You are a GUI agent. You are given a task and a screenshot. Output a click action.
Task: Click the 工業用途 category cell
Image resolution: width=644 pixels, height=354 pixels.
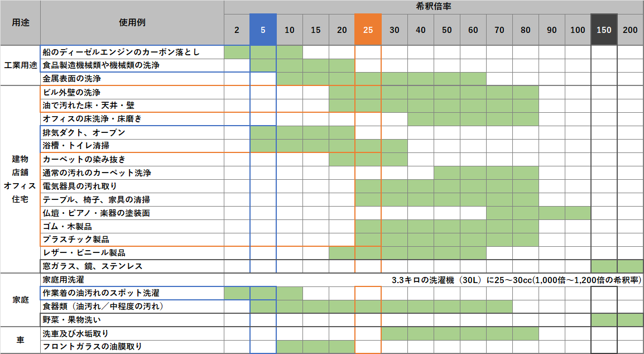[20, 65]
